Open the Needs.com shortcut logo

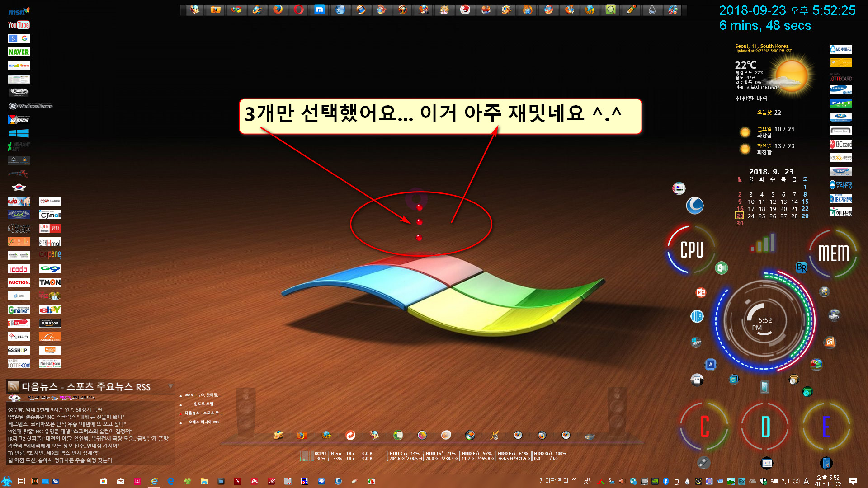click(x=50, y=364)
